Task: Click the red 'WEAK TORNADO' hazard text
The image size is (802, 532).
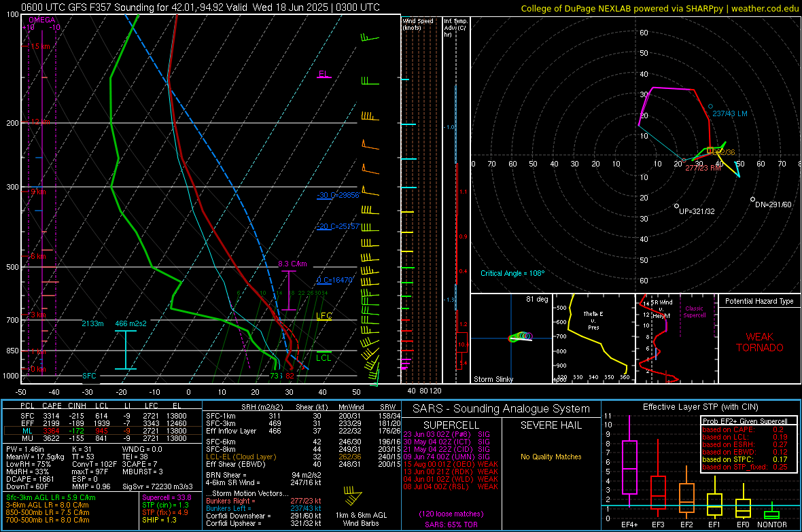Action: [x=760, y=342]
